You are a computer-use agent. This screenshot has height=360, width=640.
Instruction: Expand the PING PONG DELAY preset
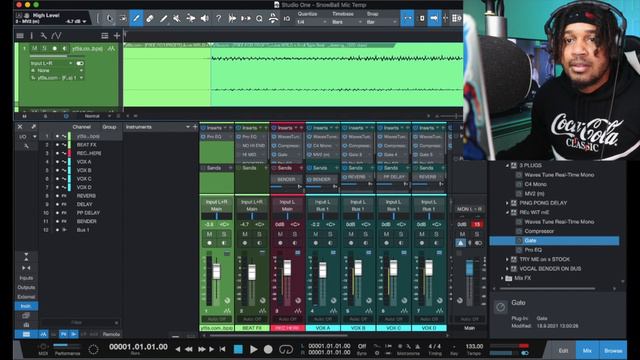pyautogui.click(x=507, y=203)
